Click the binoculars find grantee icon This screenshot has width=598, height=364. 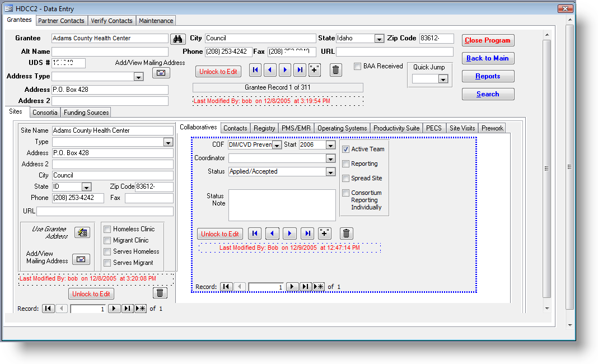[x=177, y=39]
